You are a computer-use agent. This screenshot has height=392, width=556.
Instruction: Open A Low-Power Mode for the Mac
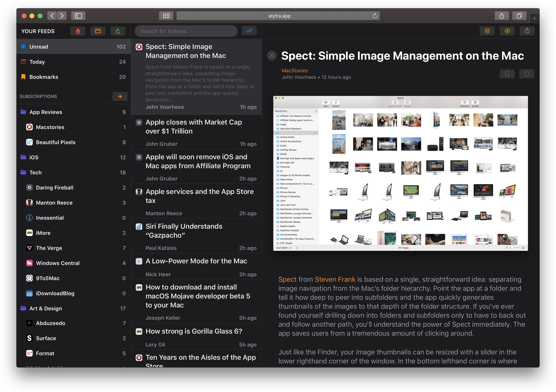pyautogui.click(x=196, y=266)
